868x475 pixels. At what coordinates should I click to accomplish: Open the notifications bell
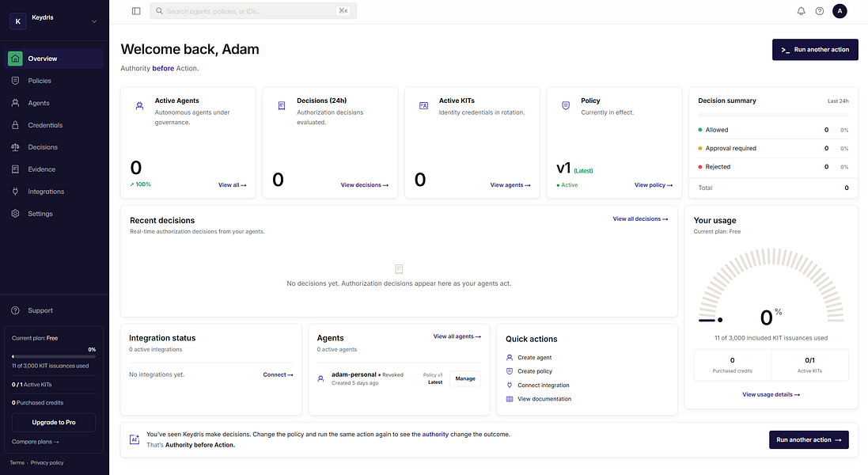pyautogui.click(x=801, y=11)
